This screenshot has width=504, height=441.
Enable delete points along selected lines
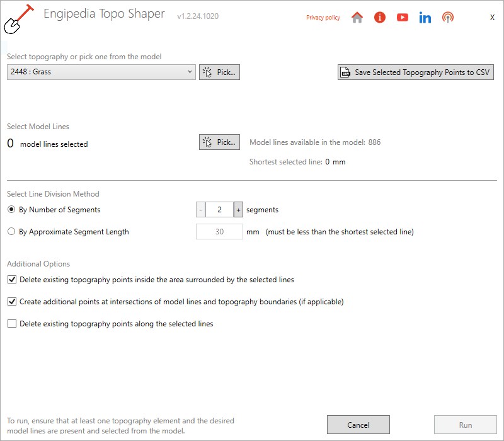12,324
